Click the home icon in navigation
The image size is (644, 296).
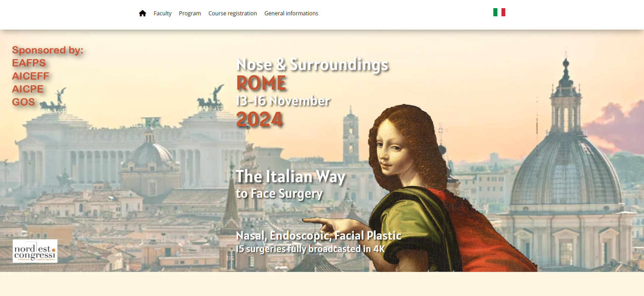coord(143,13)
